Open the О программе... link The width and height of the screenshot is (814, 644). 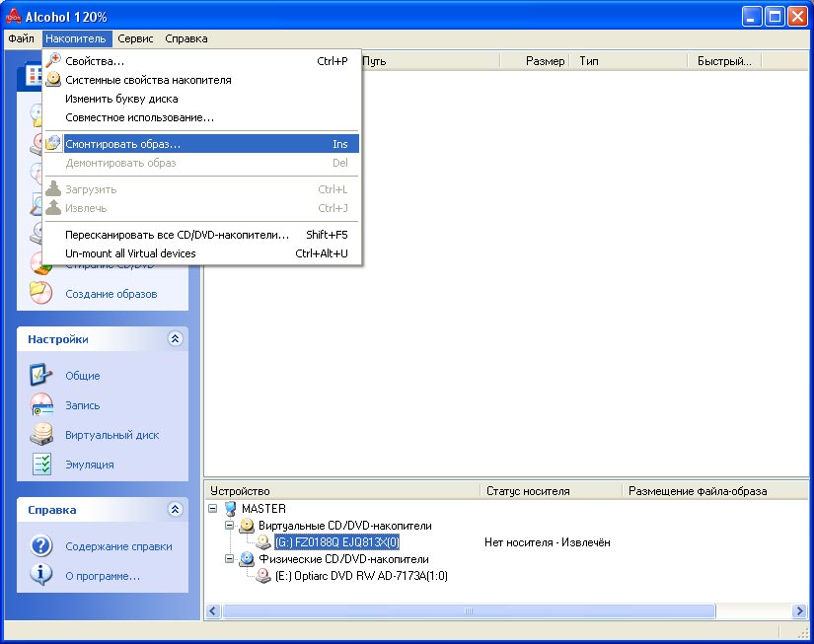(103, 576)
